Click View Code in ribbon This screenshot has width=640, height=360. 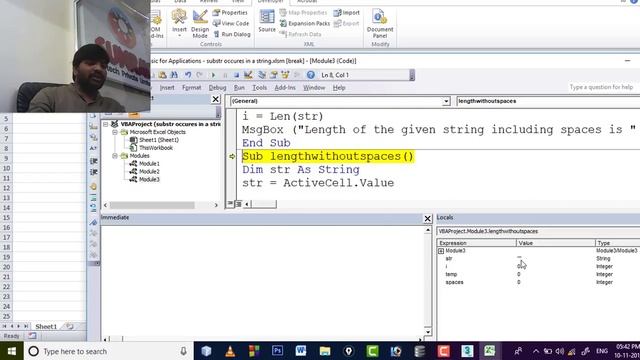click(x=231, y=23)
